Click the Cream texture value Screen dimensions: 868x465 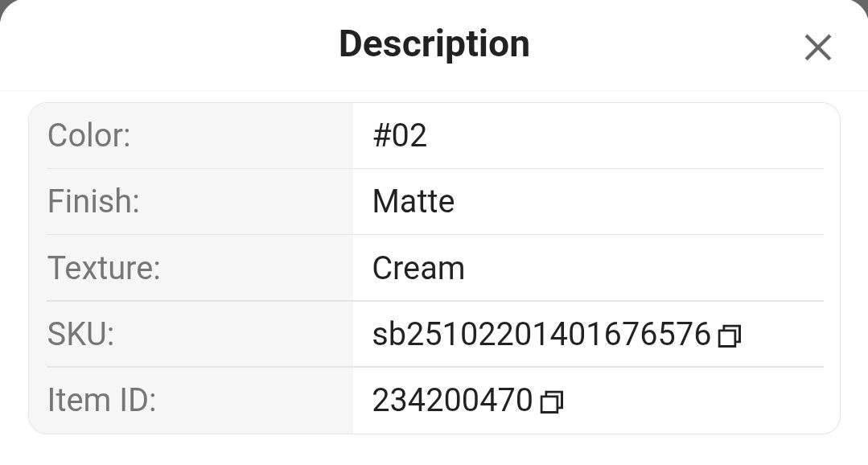pyautogui.click(x=418, y=268)
